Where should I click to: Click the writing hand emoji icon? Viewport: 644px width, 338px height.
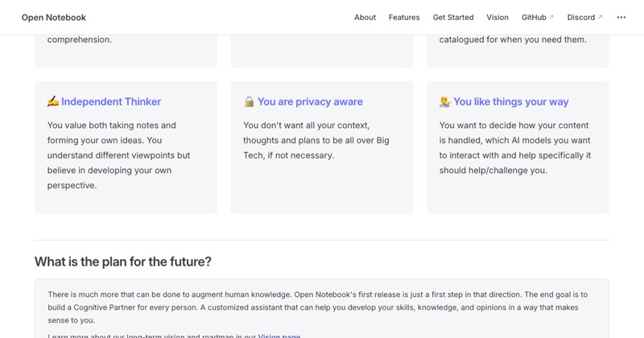[x=53, y=101]
